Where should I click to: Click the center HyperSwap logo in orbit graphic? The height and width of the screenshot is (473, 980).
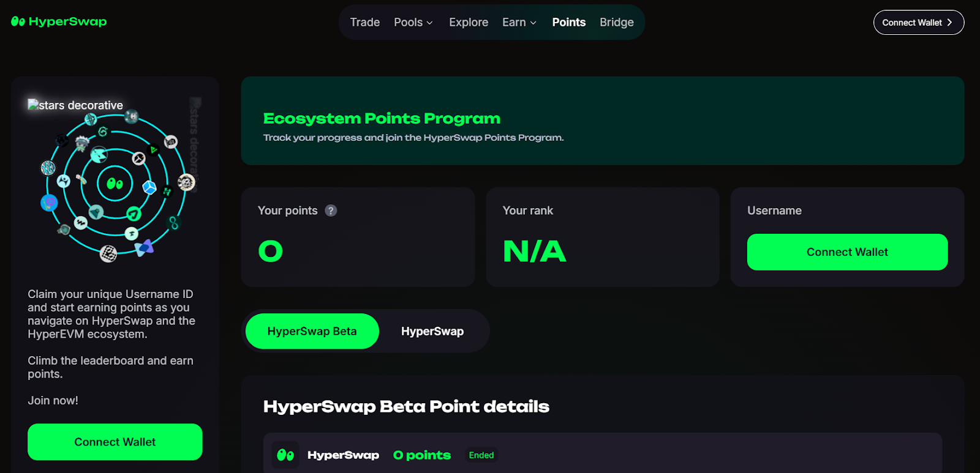(x=115, y=183)
